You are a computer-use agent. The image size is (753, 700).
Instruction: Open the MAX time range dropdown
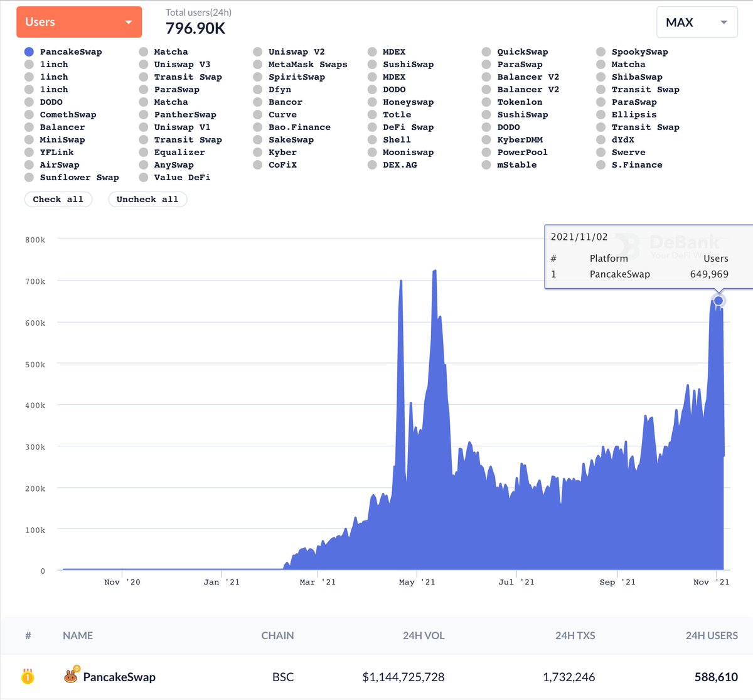coord(697,22)
